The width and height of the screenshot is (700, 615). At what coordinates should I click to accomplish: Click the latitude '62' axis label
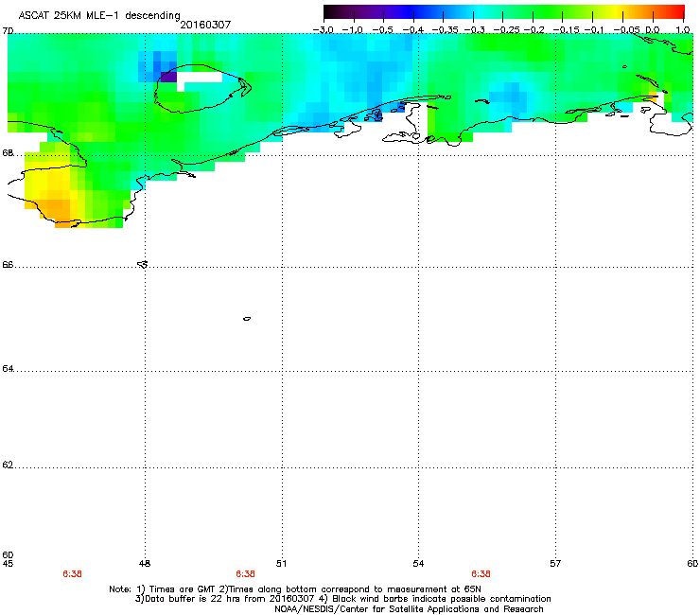click(8, 465)
